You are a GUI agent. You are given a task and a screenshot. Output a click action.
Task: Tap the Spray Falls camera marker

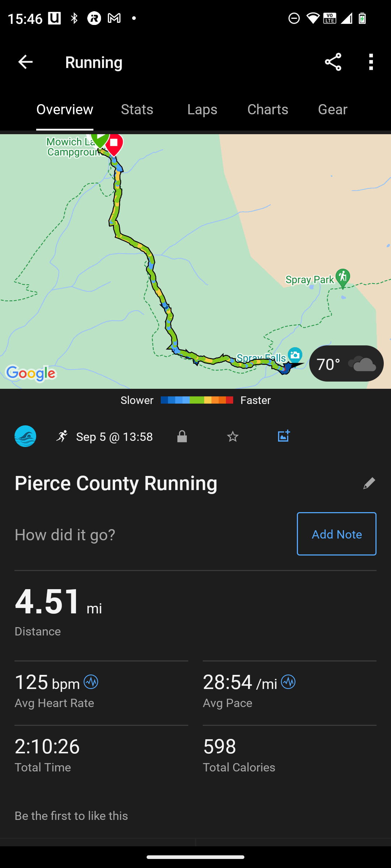coord(295,355)
